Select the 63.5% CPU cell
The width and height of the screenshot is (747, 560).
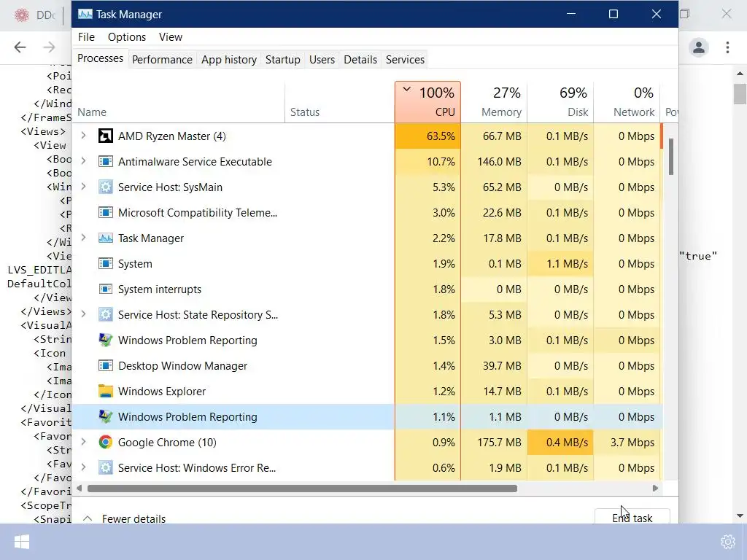pos(427,136)
